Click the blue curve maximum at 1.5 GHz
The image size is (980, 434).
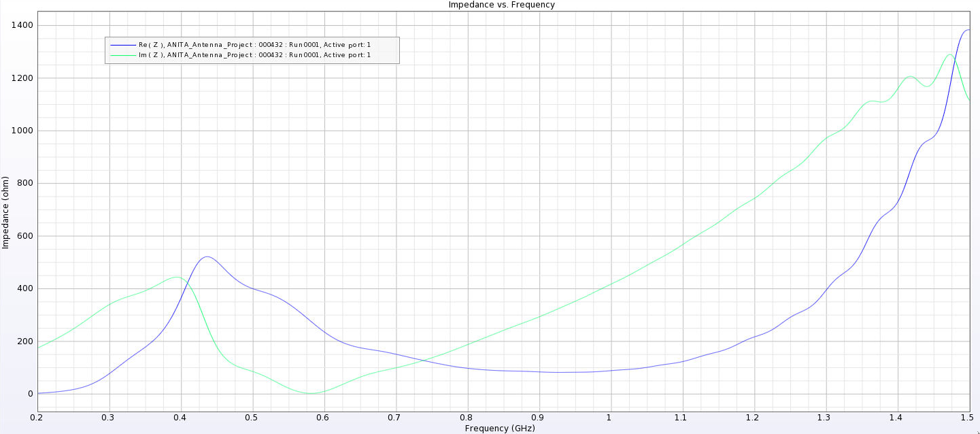pos(968,29)
